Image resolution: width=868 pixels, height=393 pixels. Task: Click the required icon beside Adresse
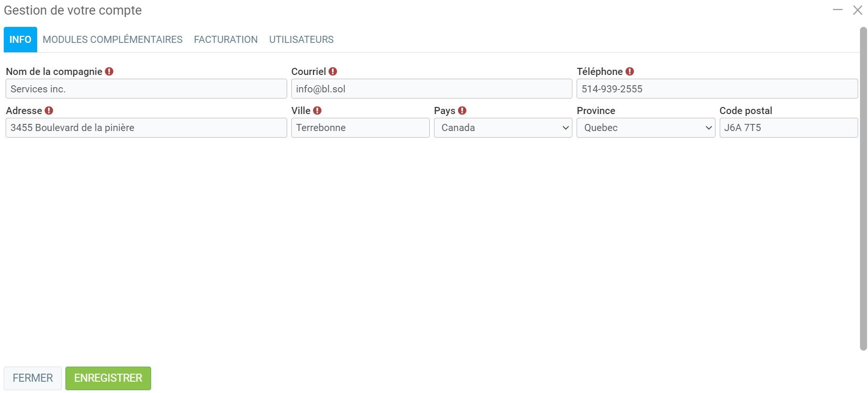click(x=49, y=111)
